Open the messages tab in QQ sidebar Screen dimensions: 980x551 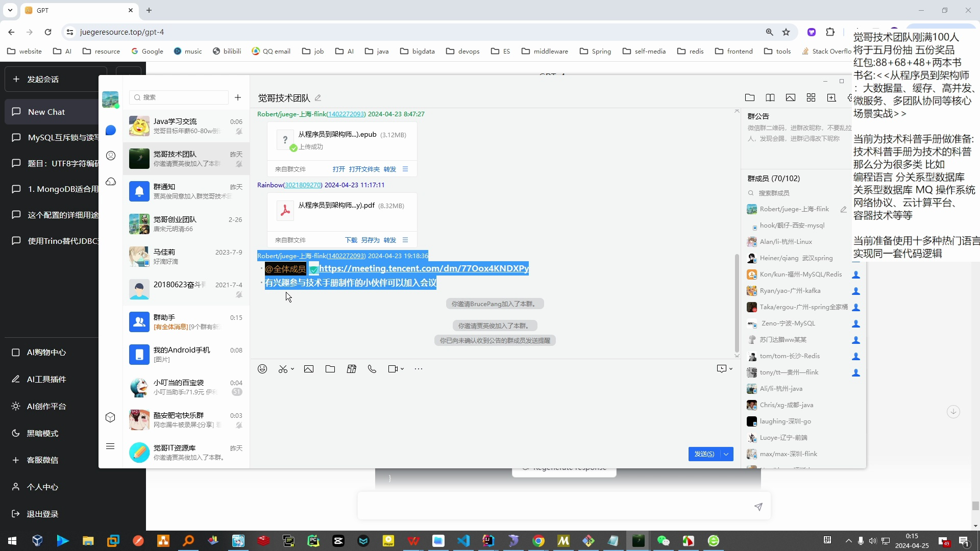pyautogui.click(x=111, y=130)
